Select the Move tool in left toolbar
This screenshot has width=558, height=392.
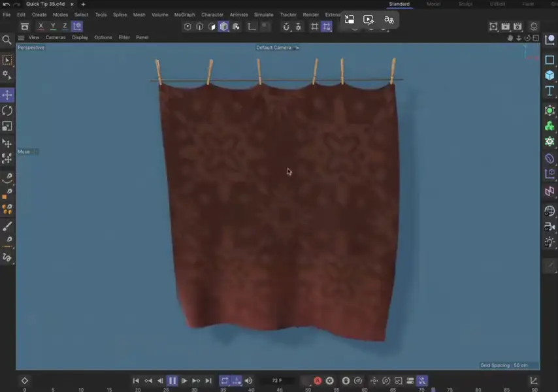pyautogui.click(x=7, y=95)
